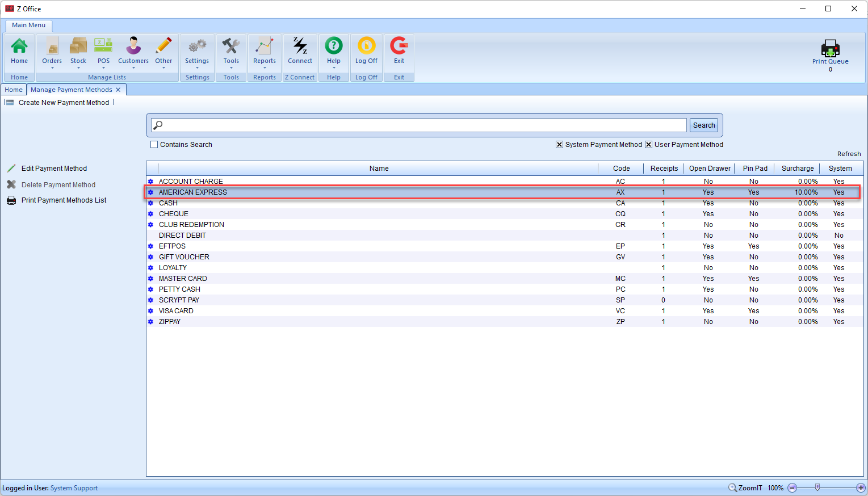
Task: Uncheck User Payment Method
Action: (x=648, y=144)
